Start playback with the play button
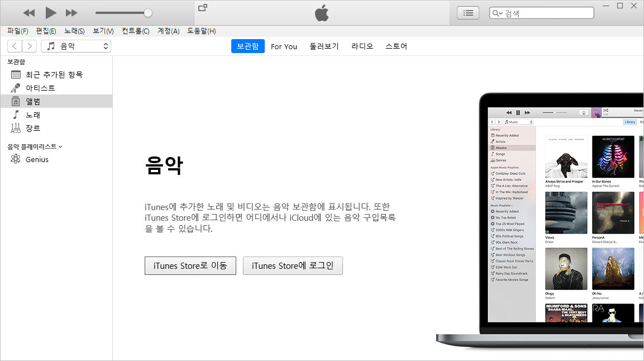This screenshot has width=644, height=361. pyautogui.click(x=50, y=13)
